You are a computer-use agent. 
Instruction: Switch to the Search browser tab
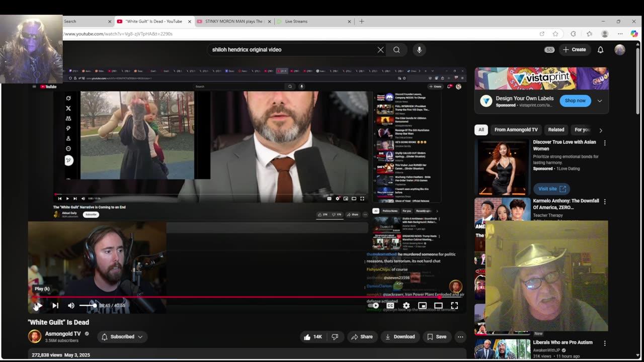[x=83, y=22]
